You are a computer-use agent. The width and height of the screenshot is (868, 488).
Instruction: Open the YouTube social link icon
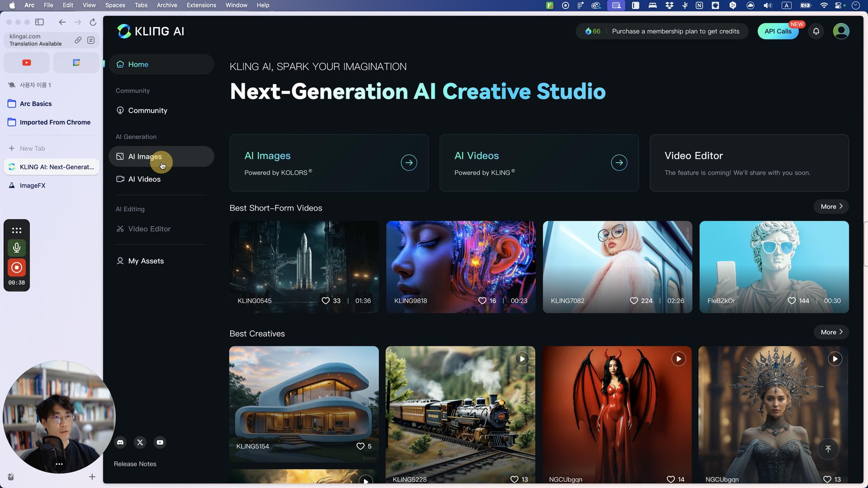pos(160,442)
